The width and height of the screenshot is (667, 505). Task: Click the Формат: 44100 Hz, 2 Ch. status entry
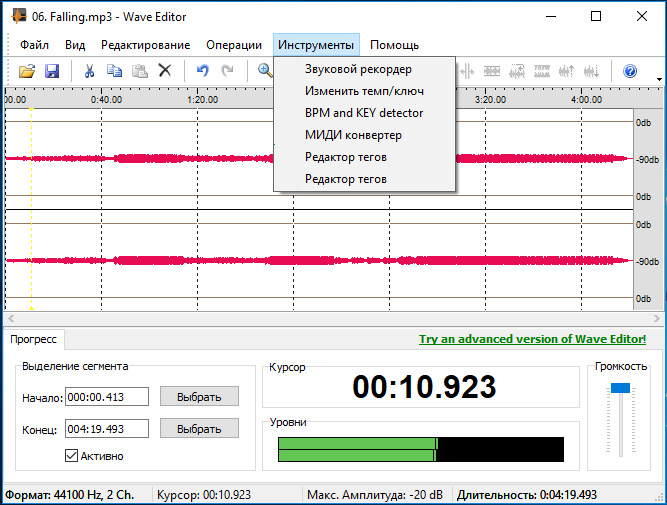70,495
